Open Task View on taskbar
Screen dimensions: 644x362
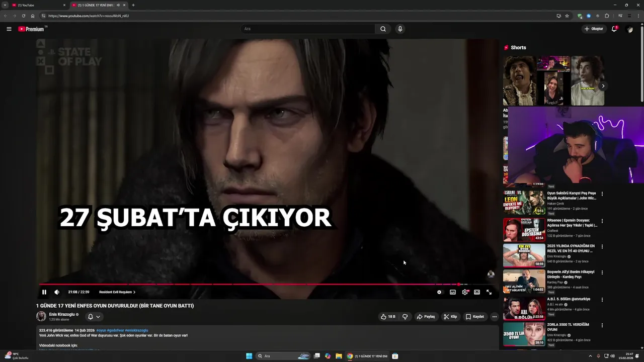pyautogui.click(x=316, y=356)
